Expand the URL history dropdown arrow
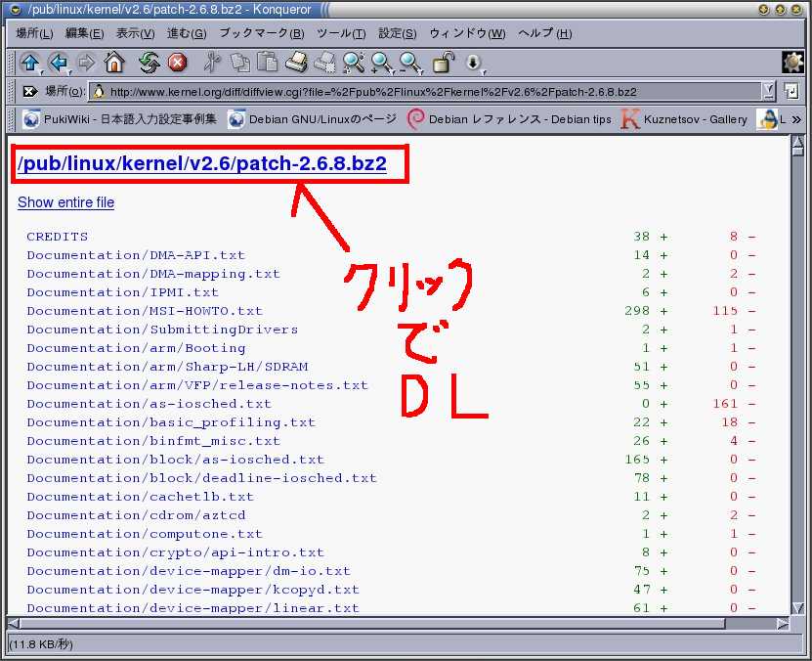This screenshot has height=661, width=812. pyautogui.click(x=768, y=92)
